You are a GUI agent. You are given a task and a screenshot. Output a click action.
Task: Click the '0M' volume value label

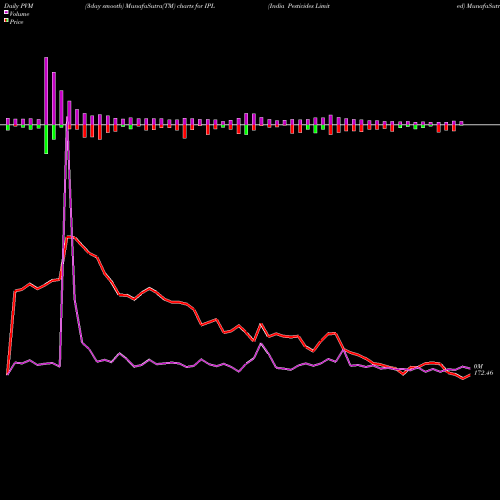coord(479,366)
